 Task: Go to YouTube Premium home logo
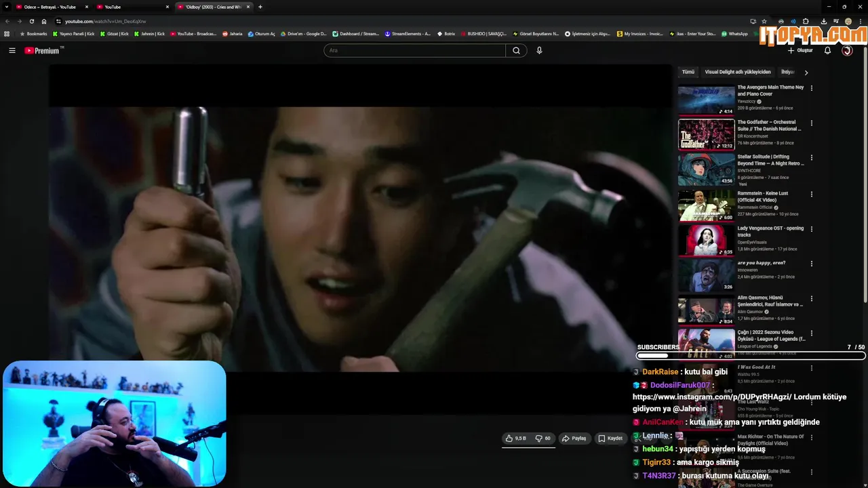point(43,50)
